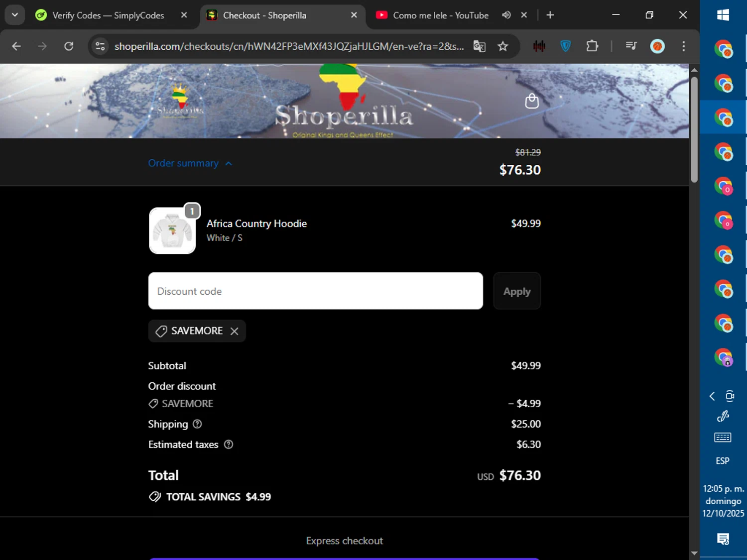The height and width of the screenshot is (560, 747).
Task: Open the highlighted active Chrome taskbar icon
Action: 723,117
